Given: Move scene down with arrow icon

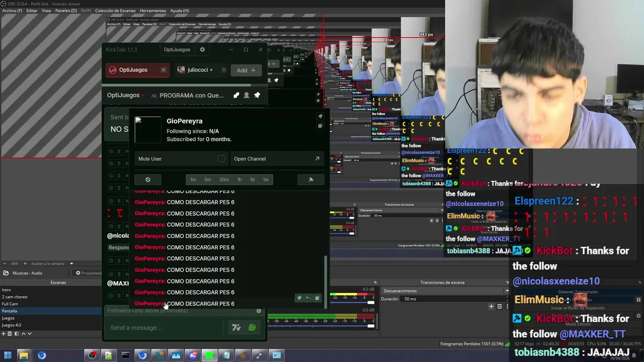Looking at the screenshot, I should (29, 334).
